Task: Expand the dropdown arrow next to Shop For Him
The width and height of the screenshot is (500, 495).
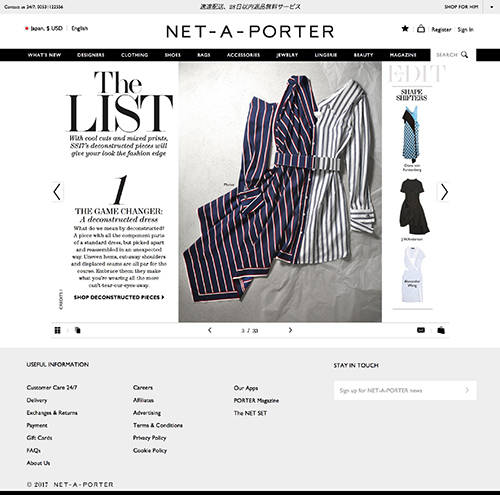Action: 492,7
